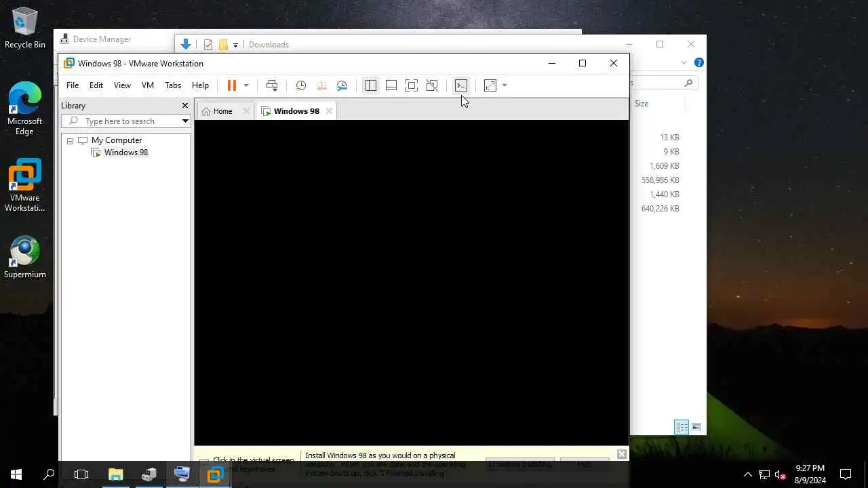868x488 pixels.
Task: Click the Downloads window search magnifier
Action: coord(688,83)
